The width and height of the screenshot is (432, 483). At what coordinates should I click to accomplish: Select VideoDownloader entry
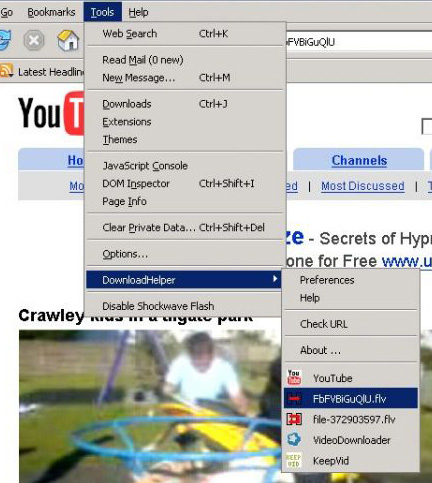351,440
